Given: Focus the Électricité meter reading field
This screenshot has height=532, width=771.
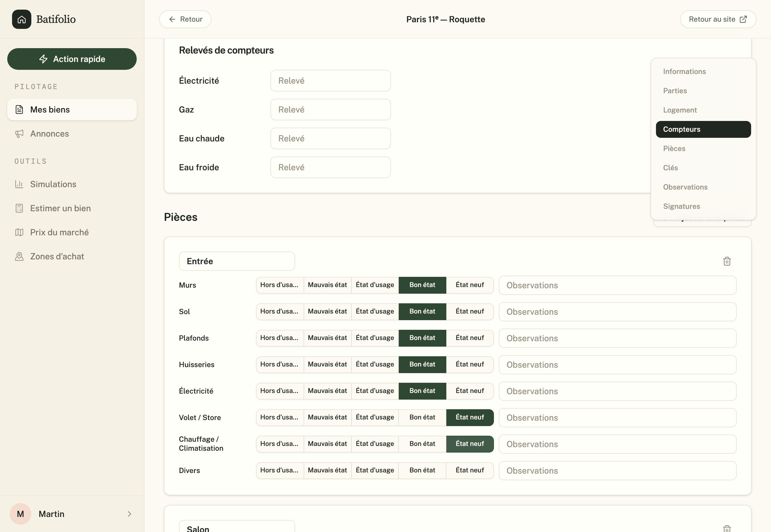Looking at the screenshot, I should click(331, 81).
